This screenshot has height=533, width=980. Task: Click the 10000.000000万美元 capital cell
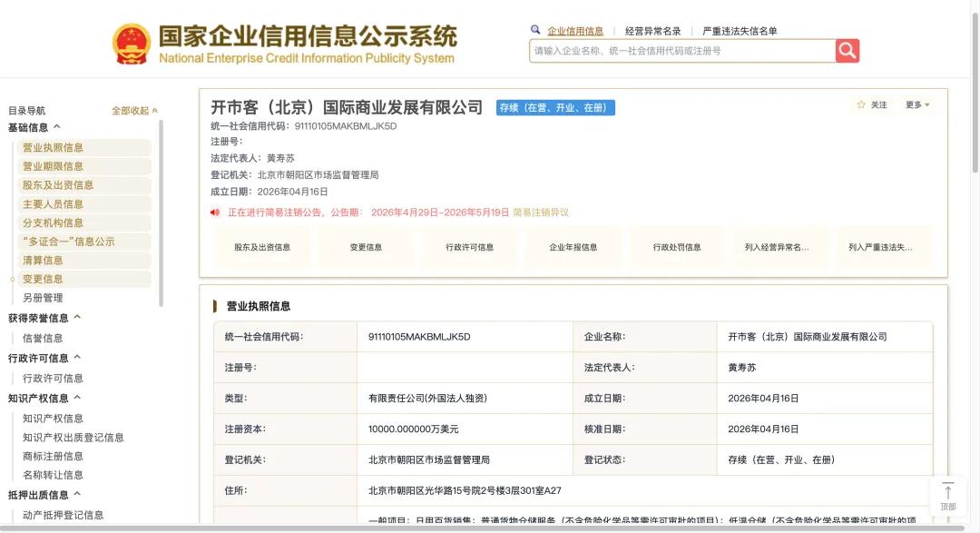465,429
